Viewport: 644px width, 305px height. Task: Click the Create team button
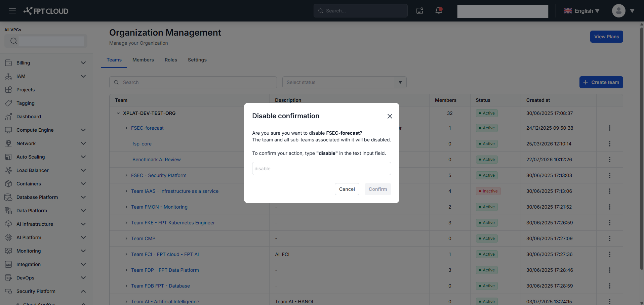click(x=601, y=82)
